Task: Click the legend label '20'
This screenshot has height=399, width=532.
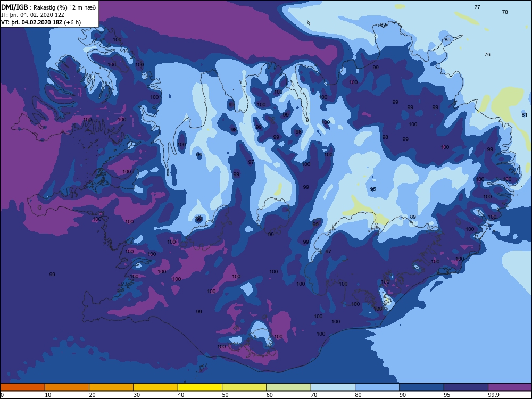Action: point(92,395)
